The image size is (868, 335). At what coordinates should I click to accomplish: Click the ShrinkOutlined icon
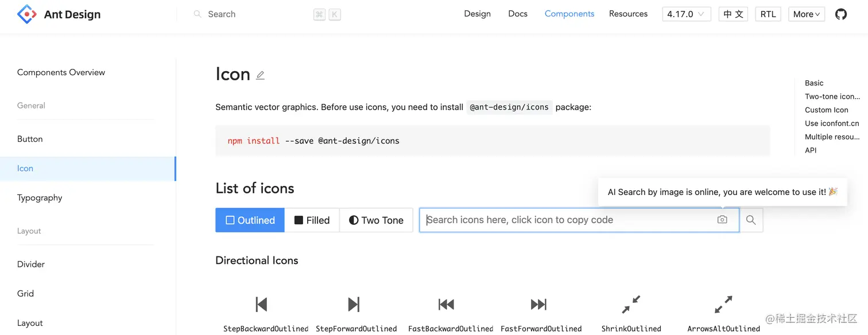(631, 305)
